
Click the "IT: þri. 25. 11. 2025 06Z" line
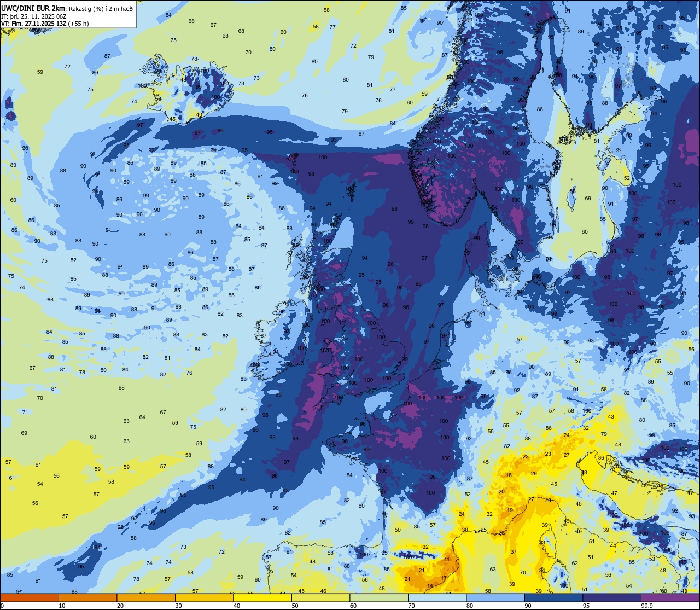pos(34,16)
